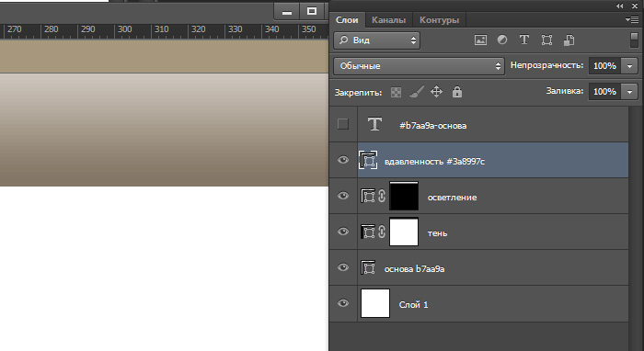644x351 pixels.
Task: Lock transparent pixels checkerboard icon
Action: coord(396,92)
